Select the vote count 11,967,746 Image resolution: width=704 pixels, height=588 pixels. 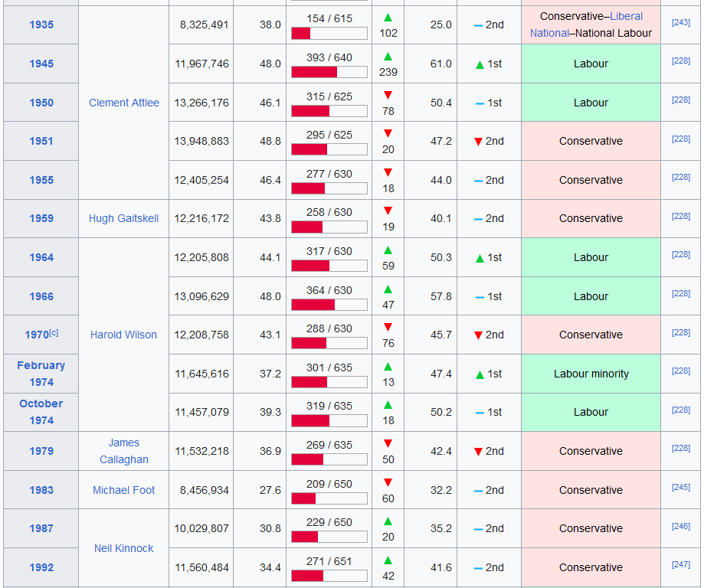point(202,64)
